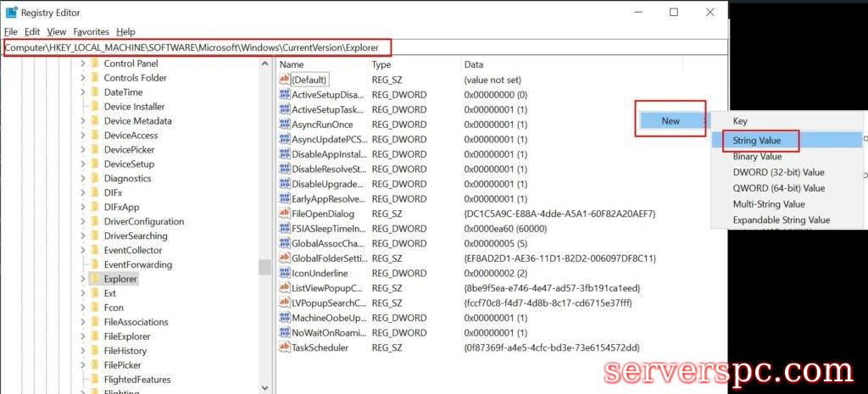Click the Name column header
The width and height of the screenshot is (868, 394).
[292, 64]
